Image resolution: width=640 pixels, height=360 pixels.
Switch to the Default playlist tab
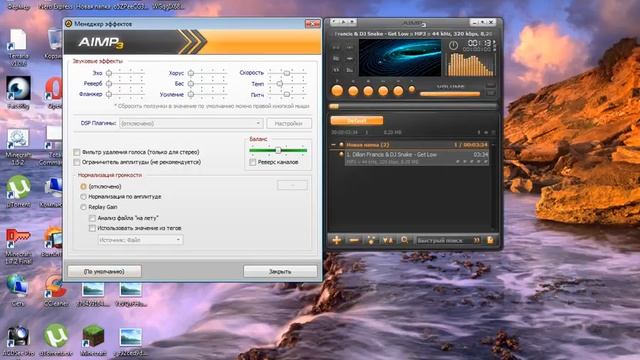pyautogui.click(x=357, y=120)
